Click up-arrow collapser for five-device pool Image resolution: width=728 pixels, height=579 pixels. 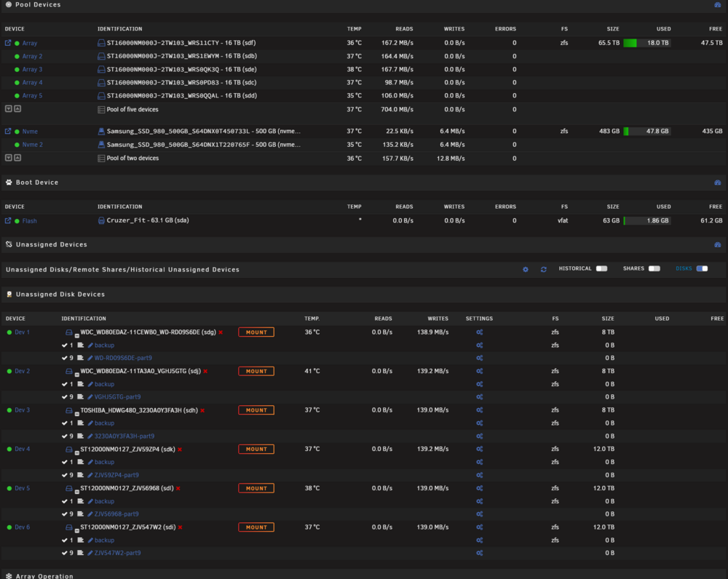coord(17,108)
